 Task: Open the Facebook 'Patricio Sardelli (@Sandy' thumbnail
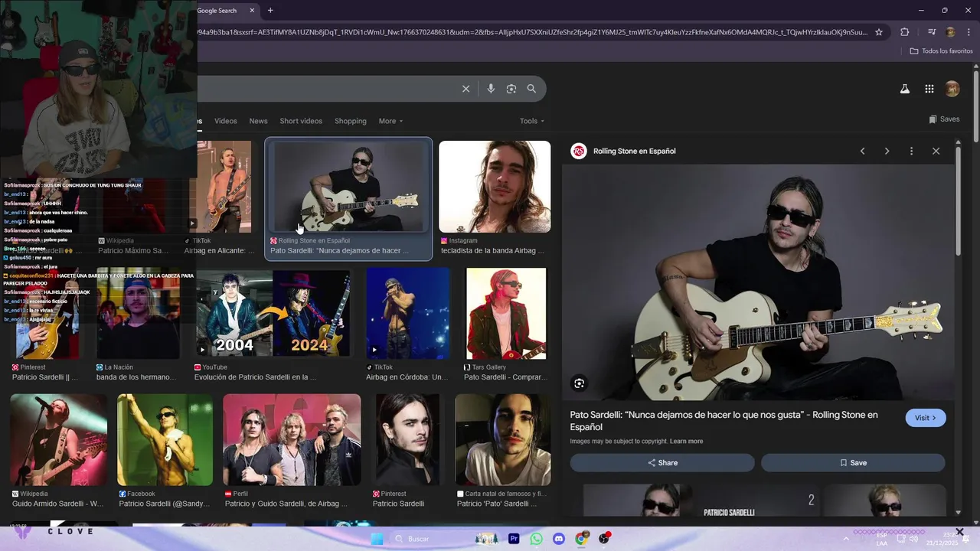pyautogui.click(x=165, y=440)
